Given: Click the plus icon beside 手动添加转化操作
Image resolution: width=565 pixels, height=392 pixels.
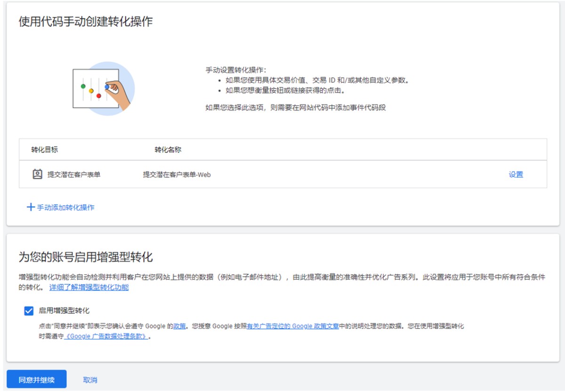Looking at the screenshot, I should tap(31, 207).
